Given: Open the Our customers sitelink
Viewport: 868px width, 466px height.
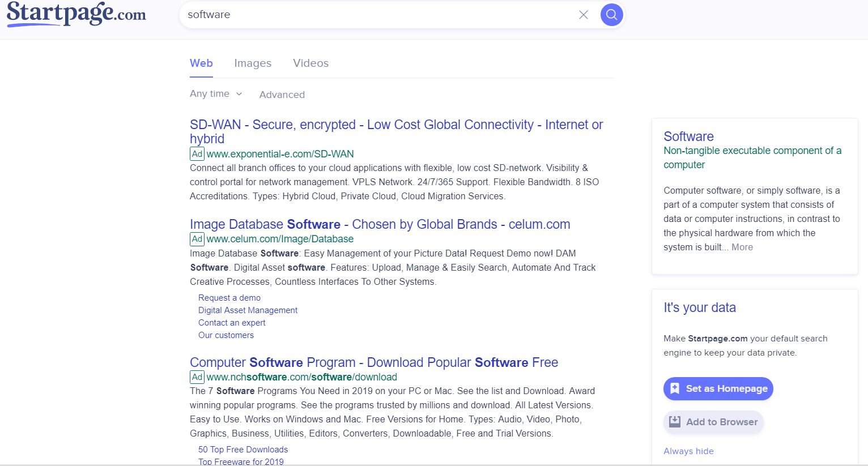Looking at the screenshot, I should pyautogui.click(x=226, y=335).
